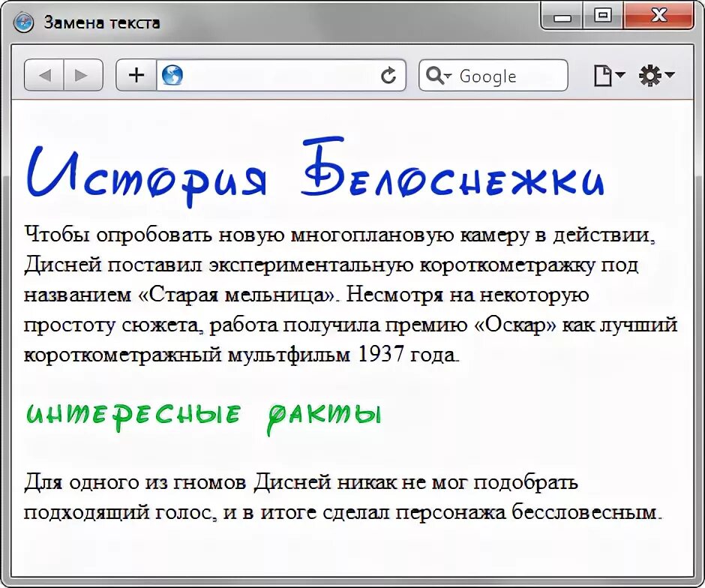Open the page menu document icon

pos(608,76)
